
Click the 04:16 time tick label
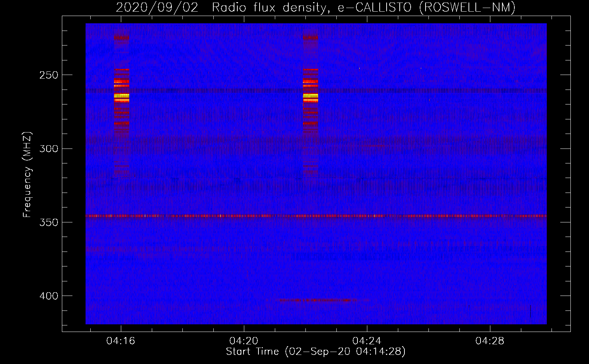pyautogui.click(x=120, y=341)
